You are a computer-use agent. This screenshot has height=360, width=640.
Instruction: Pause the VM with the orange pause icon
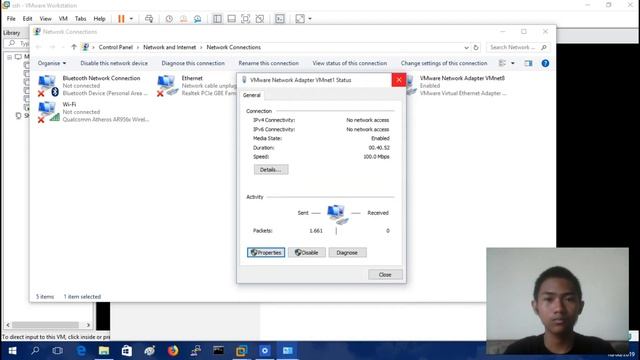(x=121, y=19)
